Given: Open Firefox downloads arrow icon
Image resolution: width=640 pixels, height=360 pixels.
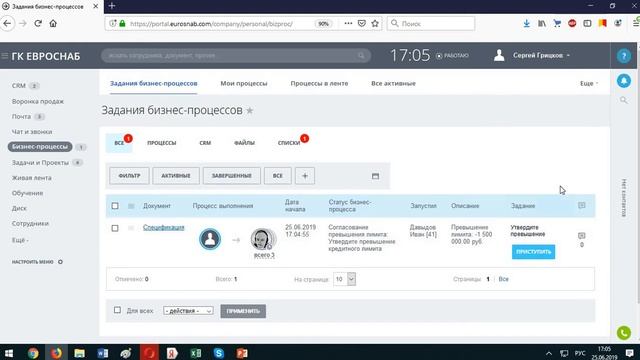Looking at the screenshot, I should tap(527, 24).
